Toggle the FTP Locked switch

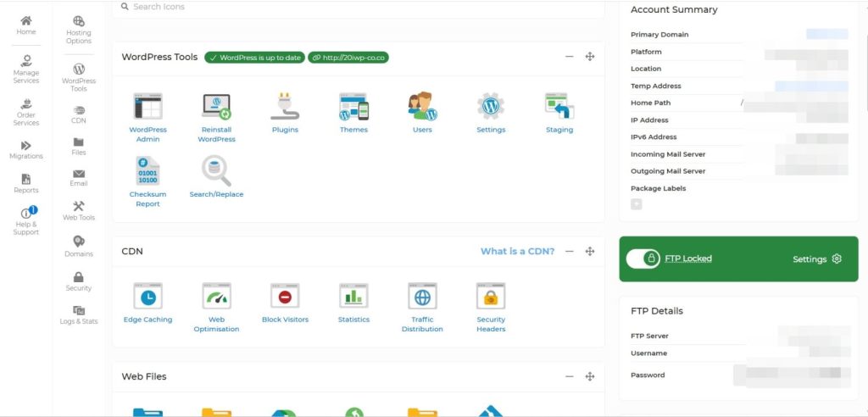click(x=643, y=259)
